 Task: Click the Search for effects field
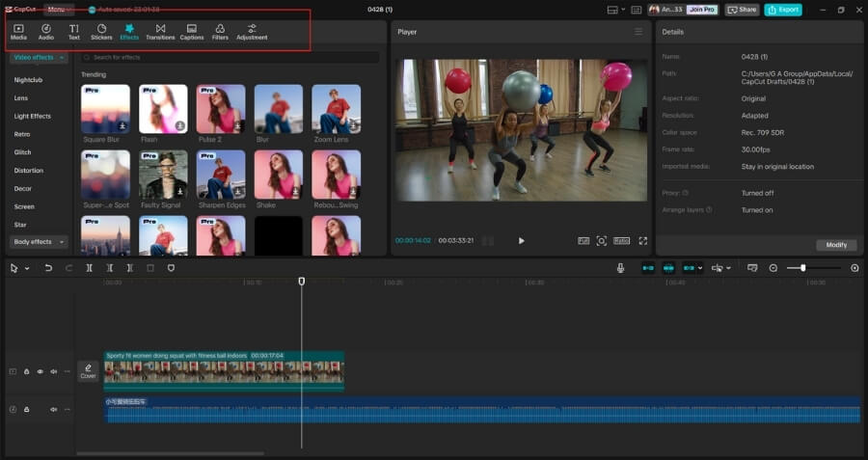click(x=231, y=58)
